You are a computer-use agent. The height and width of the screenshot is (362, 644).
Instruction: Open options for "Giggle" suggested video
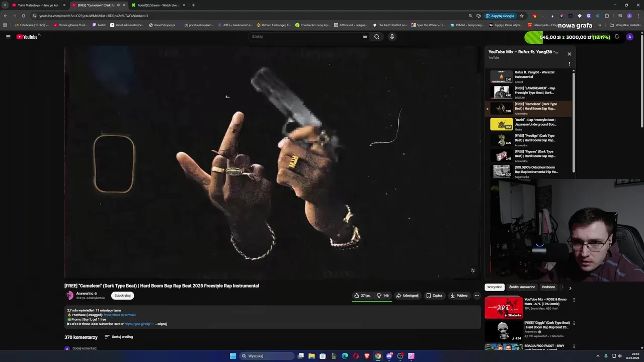(x=574, y=323)
